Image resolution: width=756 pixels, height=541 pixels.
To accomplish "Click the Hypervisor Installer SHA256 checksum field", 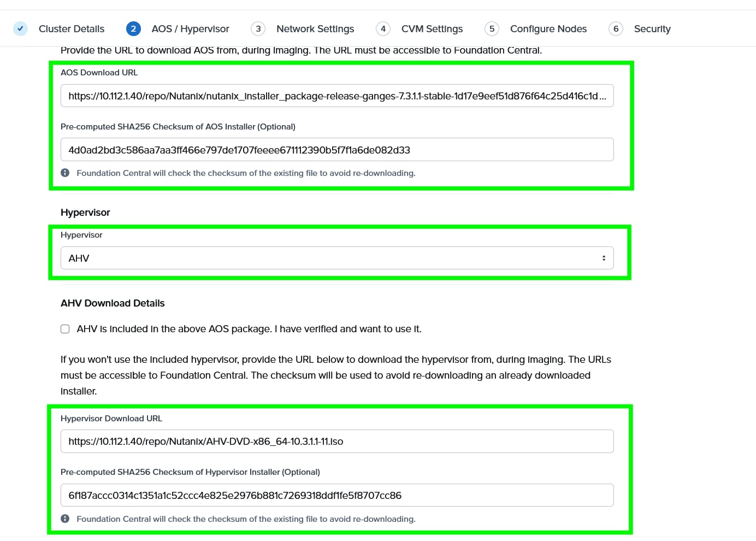I will [337, 495].
